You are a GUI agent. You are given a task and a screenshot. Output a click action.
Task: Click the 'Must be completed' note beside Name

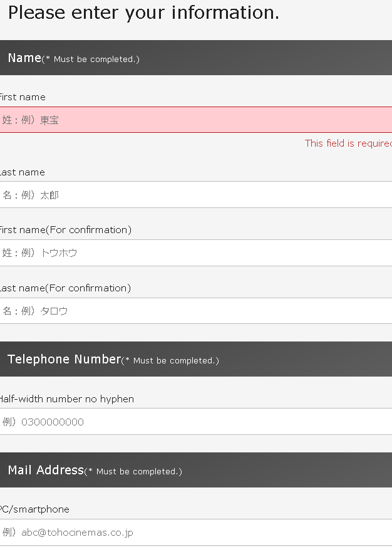coord(90,59)
